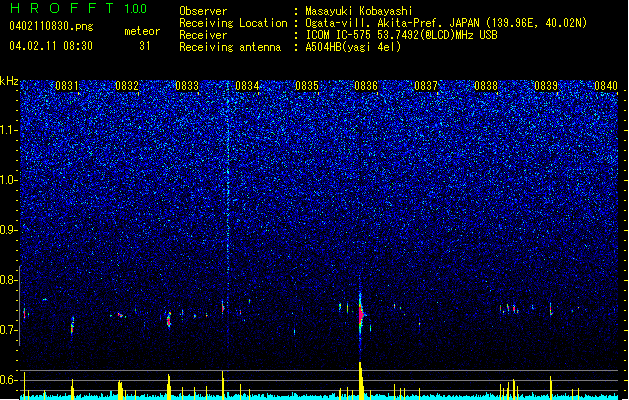The width and height of the screenshot is (629, 400).
Task: Click the 0.7 frequency axis label
Action: coord(9,330)
